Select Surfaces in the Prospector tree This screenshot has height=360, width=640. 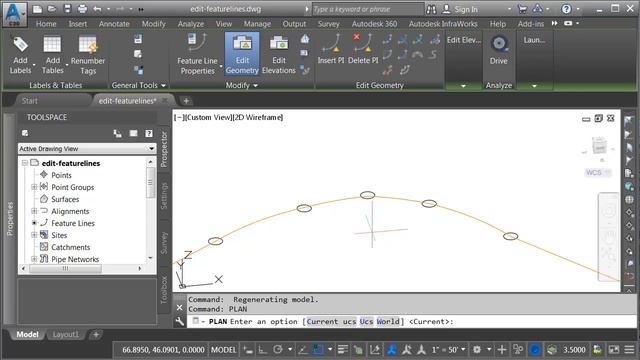(x=65, y=199)
